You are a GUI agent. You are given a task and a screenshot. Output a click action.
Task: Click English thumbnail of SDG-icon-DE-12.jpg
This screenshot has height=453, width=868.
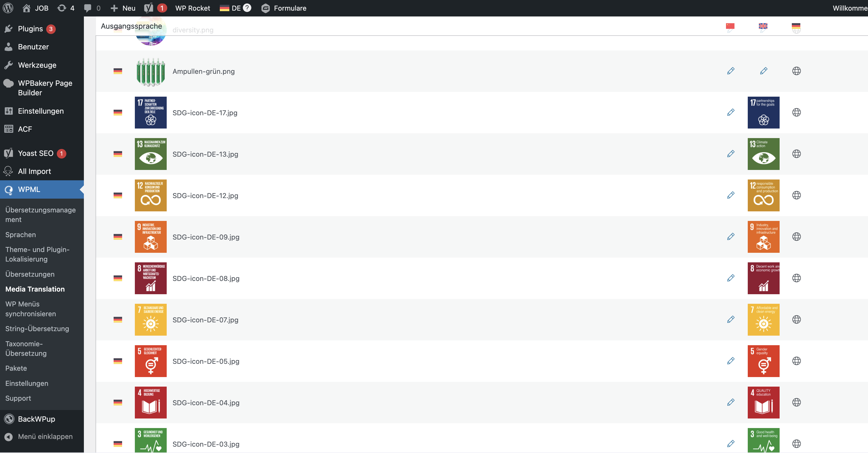point(763,195)
